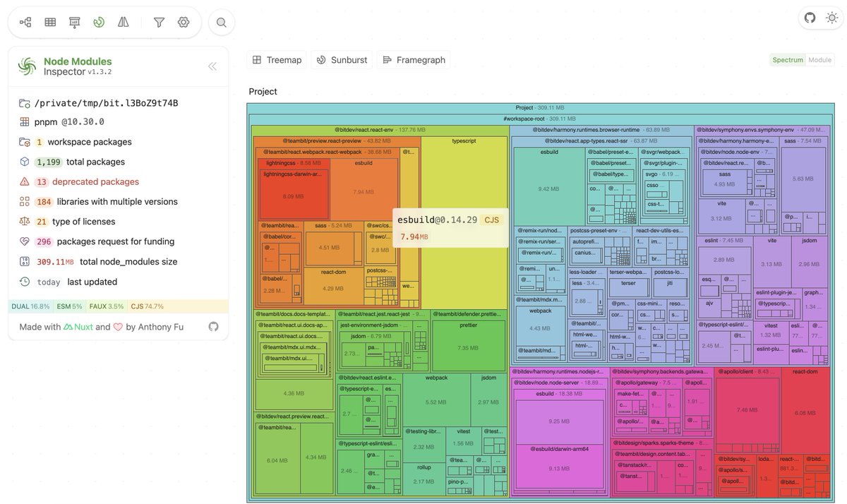Switch to the Framegraph tab
Viewport: 847px width, 504px height.
coord(414,60)
